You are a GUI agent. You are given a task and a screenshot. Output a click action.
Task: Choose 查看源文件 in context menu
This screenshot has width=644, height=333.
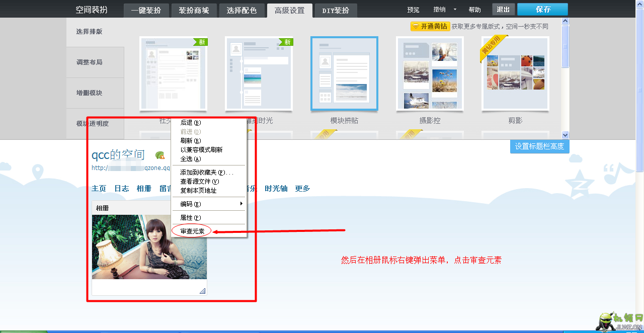(209, 182)
